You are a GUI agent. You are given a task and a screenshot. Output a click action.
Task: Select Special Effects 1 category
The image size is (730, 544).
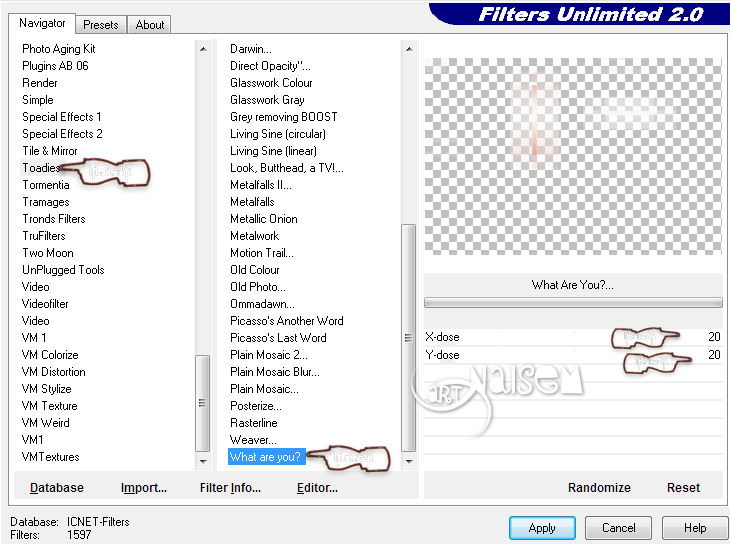[x=61, y=117]
